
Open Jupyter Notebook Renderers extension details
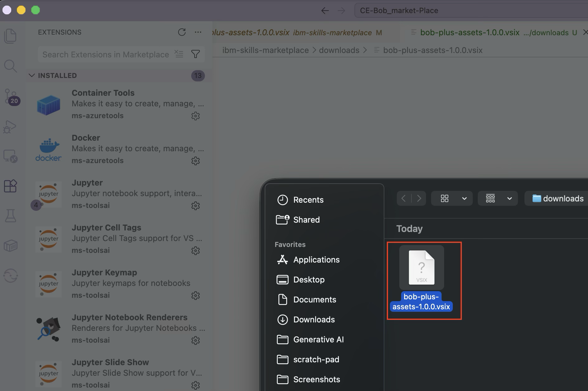click(x=120, y=329)
